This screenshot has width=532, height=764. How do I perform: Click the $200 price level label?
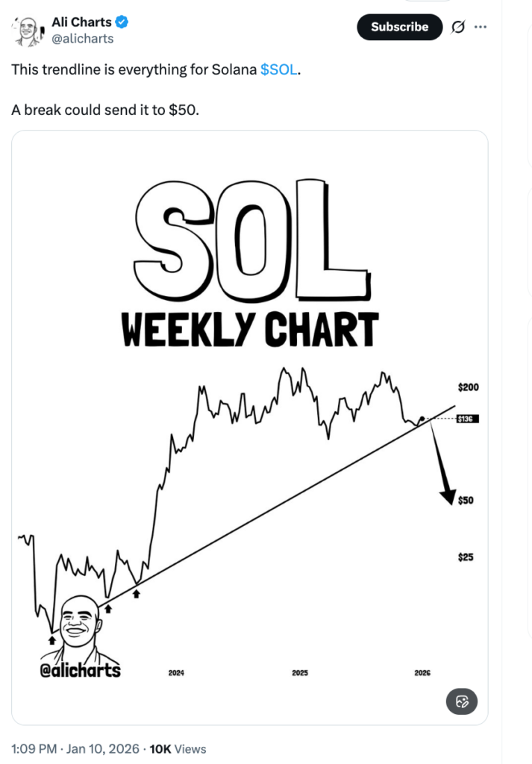coord(468,387)
